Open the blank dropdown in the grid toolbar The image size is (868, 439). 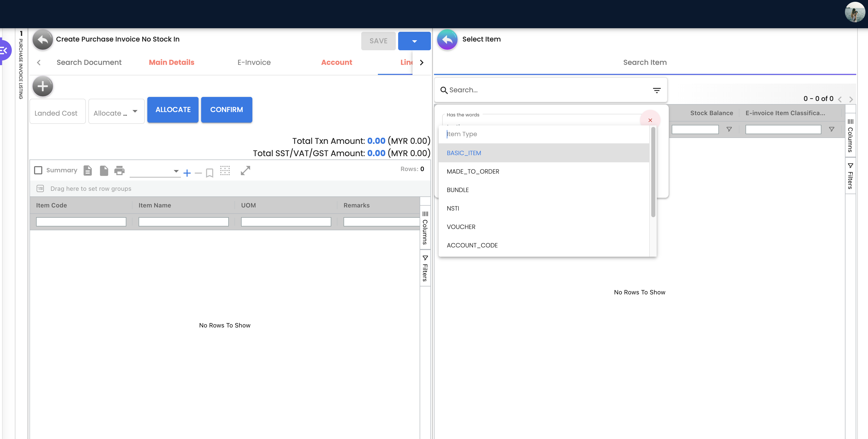(155, 171)
